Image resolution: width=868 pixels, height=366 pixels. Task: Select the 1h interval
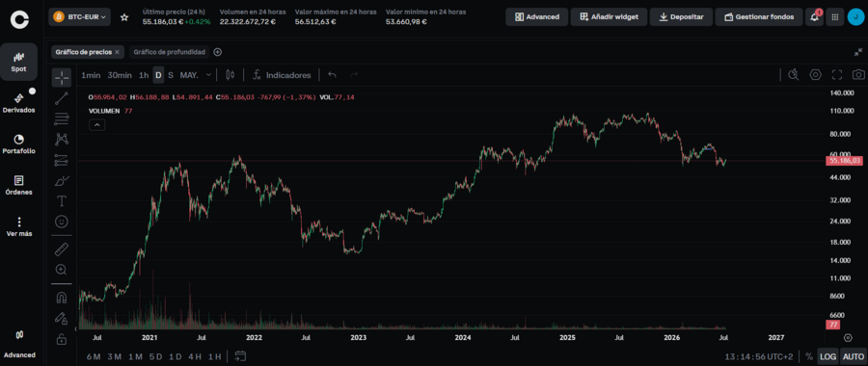point(144,74)
